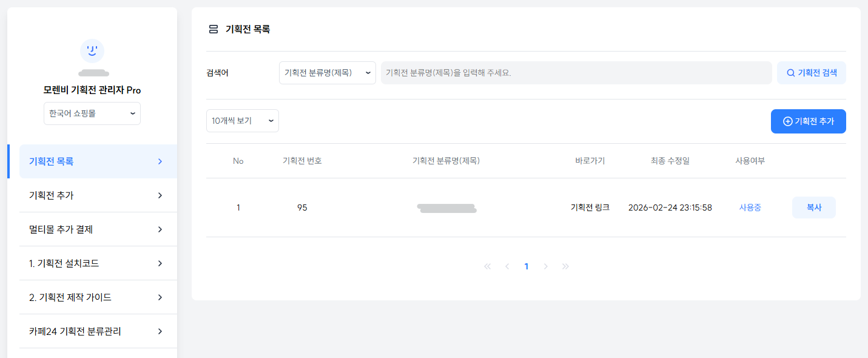Click the list icon beside 기획전 목록 heading
The image size is (868, 358).
click(x=213, y=29)
